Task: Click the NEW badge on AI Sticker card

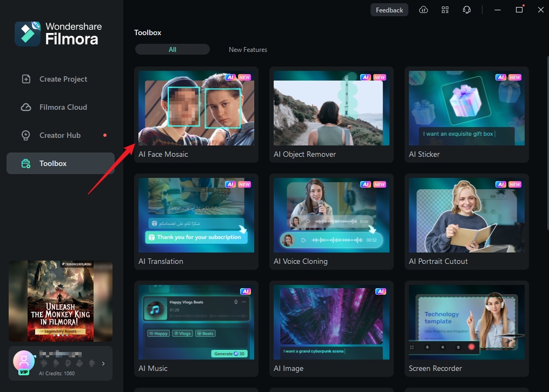Action: (515, 77)
